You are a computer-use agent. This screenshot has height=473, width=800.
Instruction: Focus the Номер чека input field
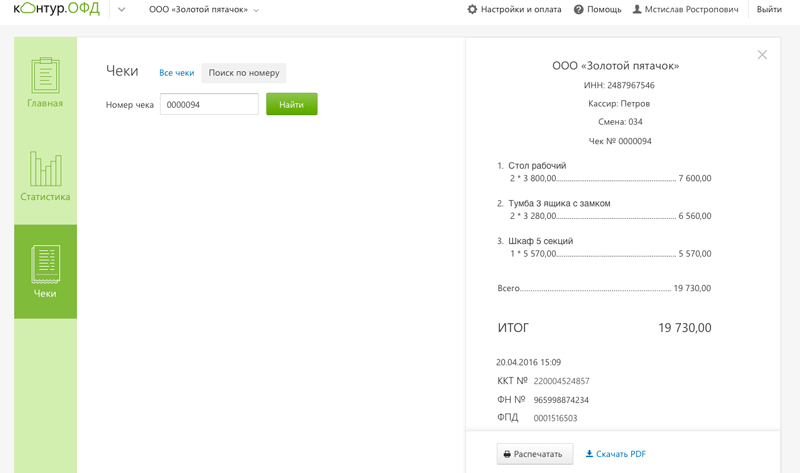pos(209,104)
